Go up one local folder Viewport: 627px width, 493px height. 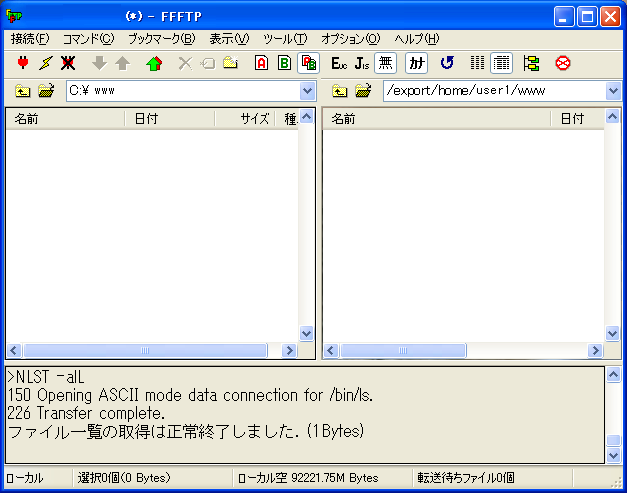23,91
